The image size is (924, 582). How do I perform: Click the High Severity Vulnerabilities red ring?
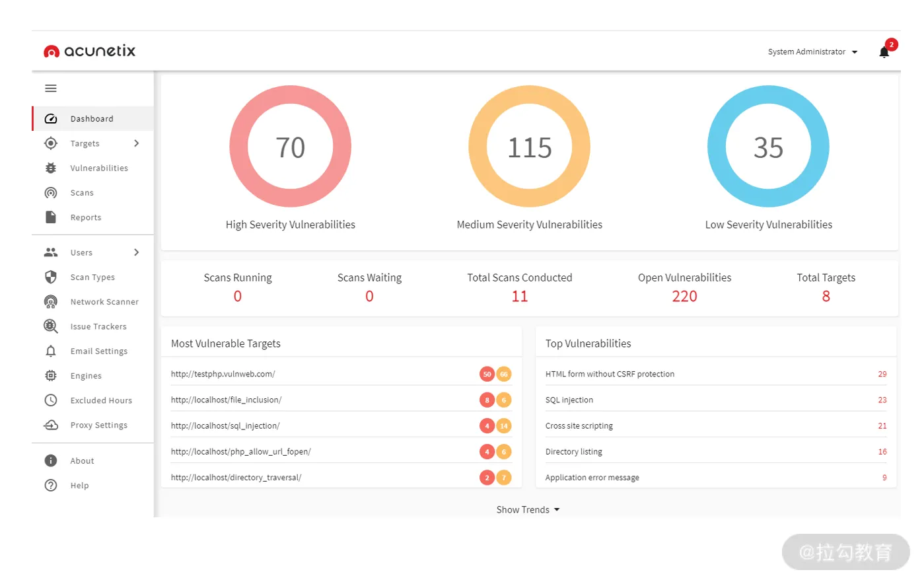[291, 147]
